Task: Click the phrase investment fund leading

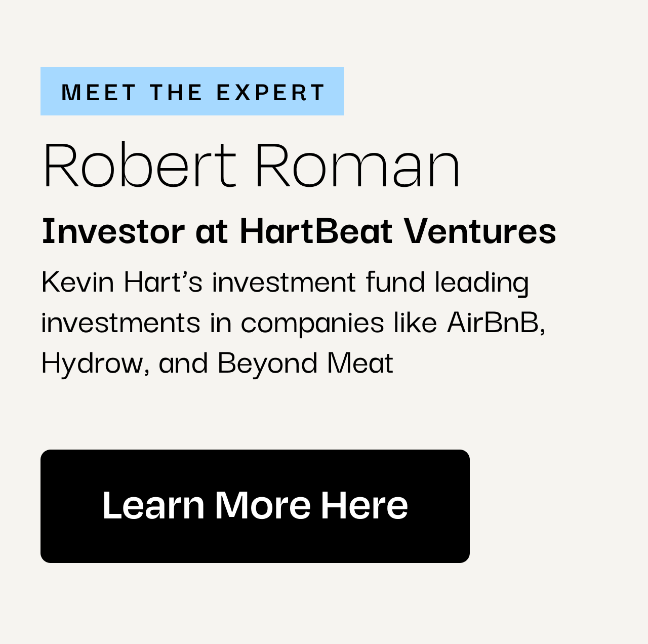Action: tap(371, 283)
